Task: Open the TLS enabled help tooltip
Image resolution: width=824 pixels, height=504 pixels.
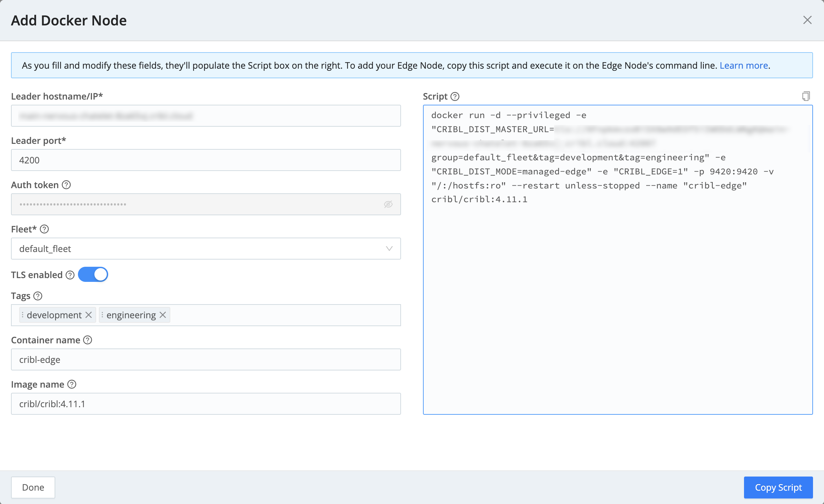Action: 70,275
